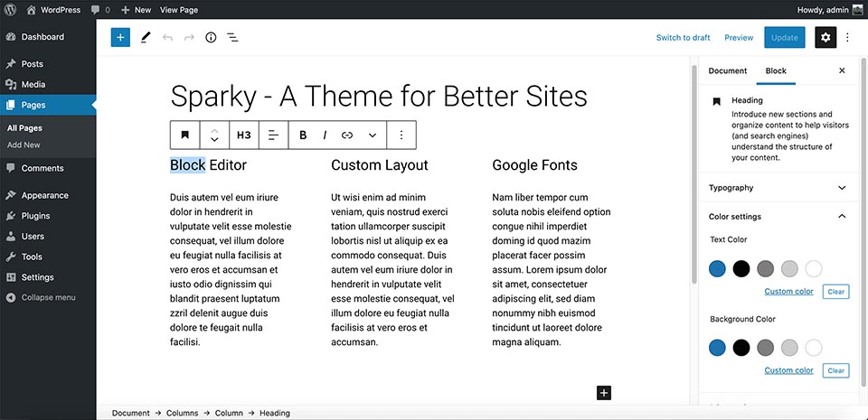Viewport: 868px width, 420px height.
Task: Click the page title text
Action: (x=379, y=96)
